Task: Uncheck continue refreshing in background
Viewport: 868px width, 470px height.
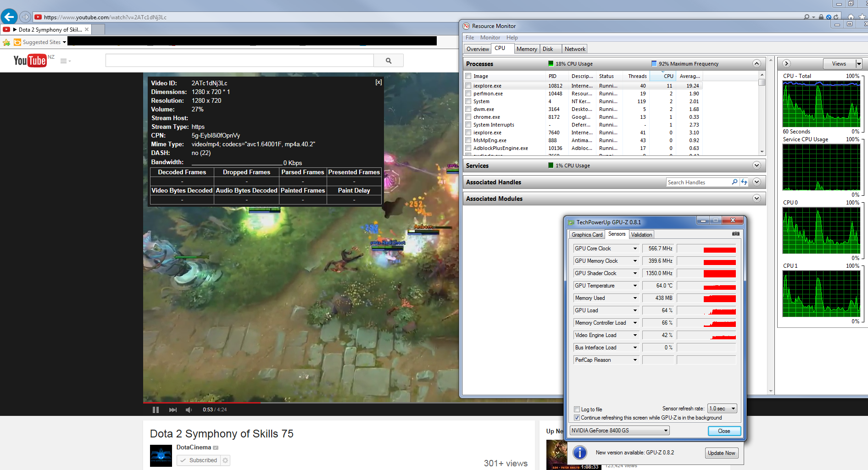Action: point(577,418)
